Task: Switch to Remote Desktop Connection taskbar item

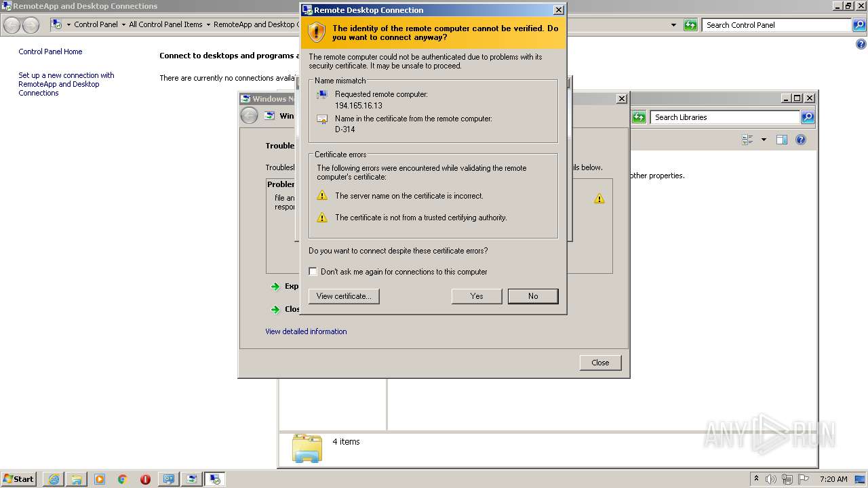Action: (215, 479)
